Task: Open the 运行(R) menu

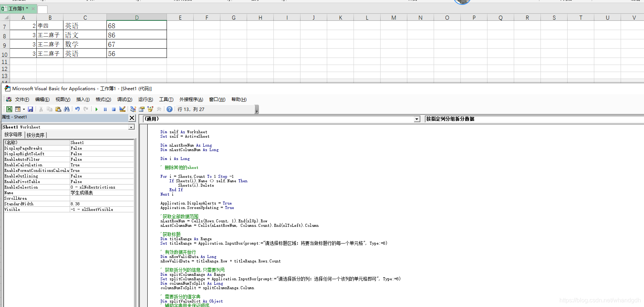Action: [x=145, y=99]
